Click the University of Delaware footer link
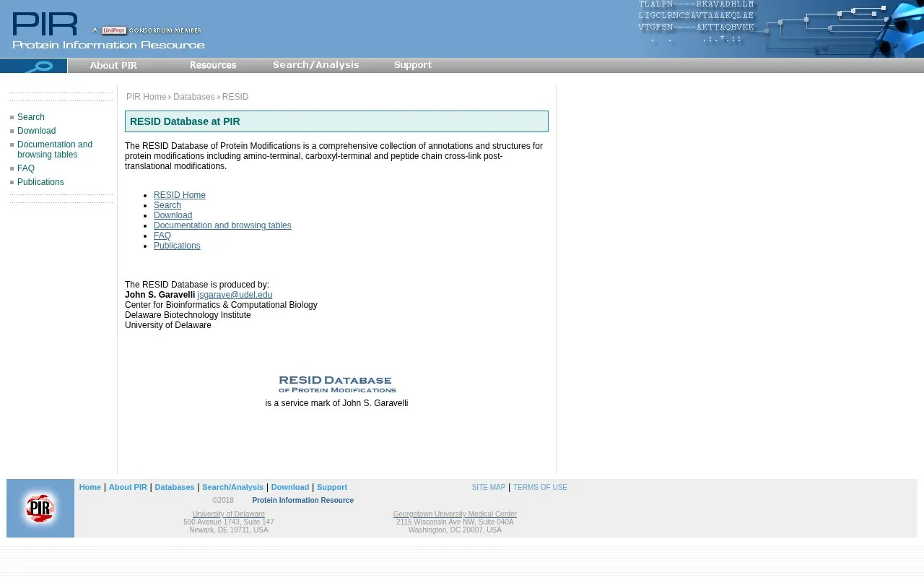Viewport: 924px width, 578px height. pyautogui.click(x=229, y=514)
